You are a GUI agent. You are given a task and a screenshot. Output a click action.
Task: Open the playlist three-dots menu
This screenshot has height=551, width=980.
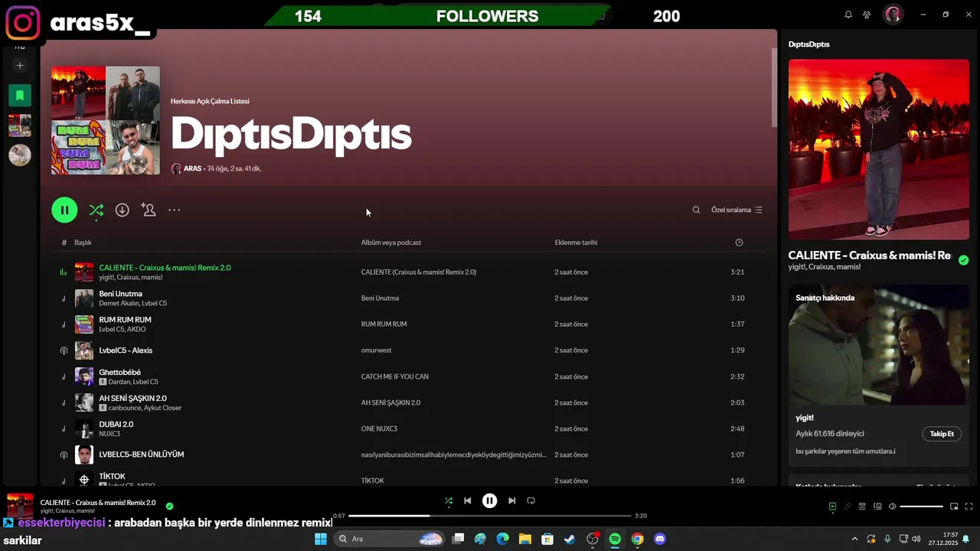(175, 210)
